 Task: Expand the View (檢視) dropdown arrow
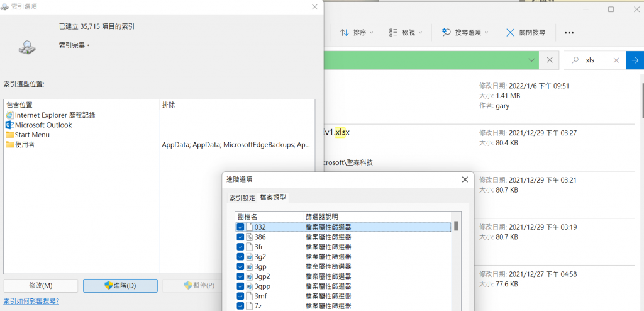(x=421, y=33)
